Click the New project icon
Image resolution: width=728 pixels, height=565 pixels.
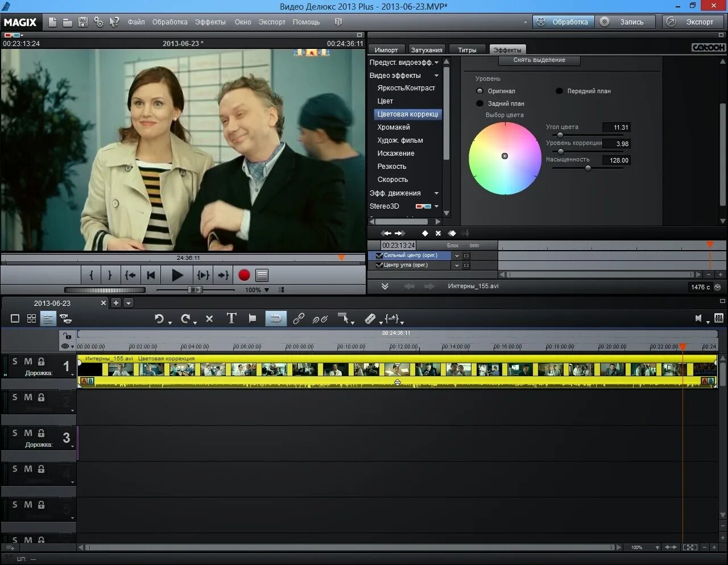pos(52,22)
